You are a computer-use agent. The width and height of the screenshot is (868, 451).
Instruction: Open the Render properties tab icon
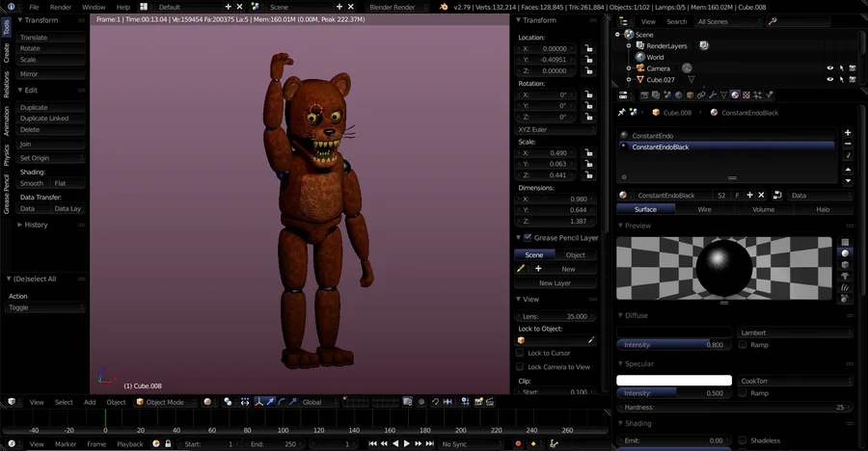click(645, 95)
